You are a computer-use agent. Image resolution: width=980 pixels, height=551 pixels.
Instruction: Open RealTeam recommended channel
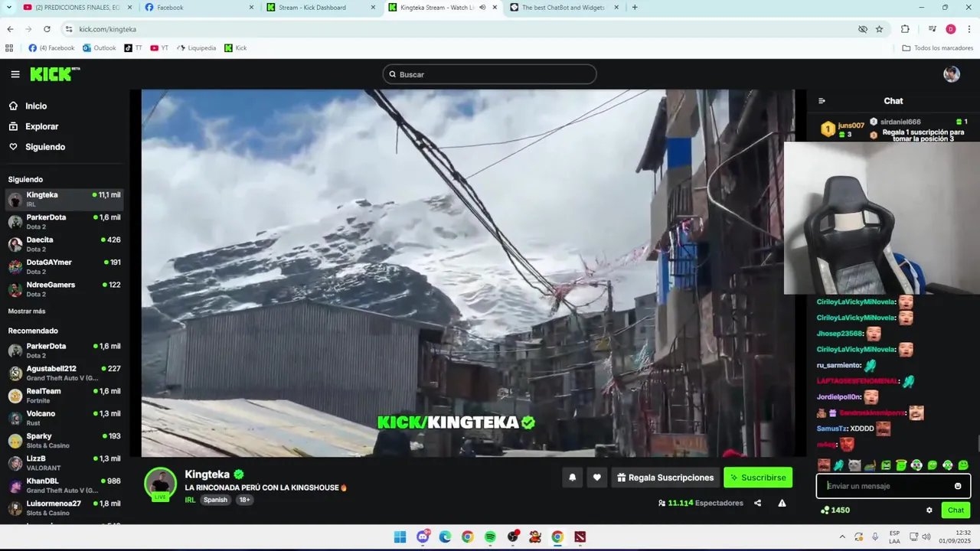(65, 396)
